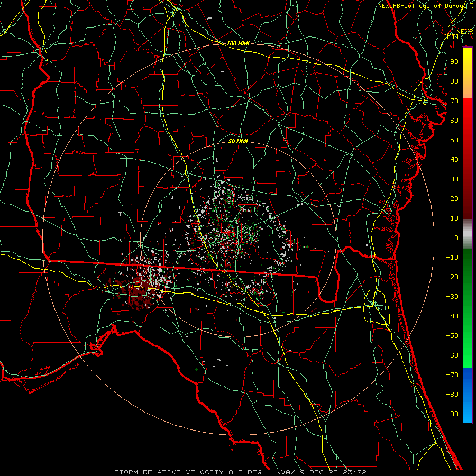Click the [KT] units label above the color scale
The height and width of the screenshot is (476, 476).
[452, 36]
